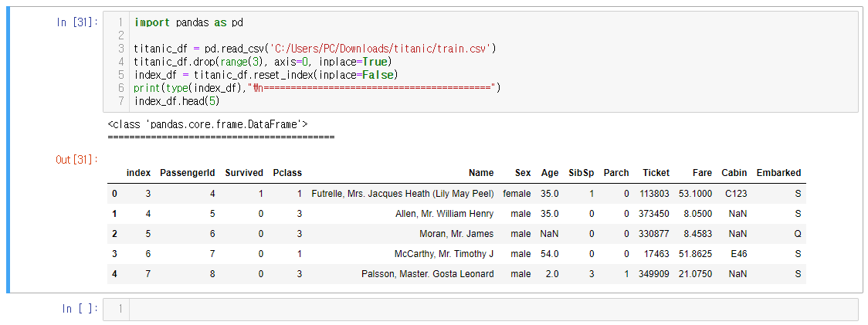Viewport: 868px width, 325px height.
Task: Click the row label 4 in bold
Action: tap(114, 273)
